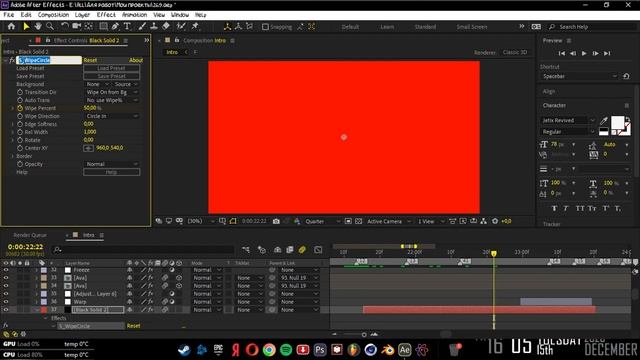Open the File menu
This screenshot has height=360, width=640.
pos(9,15)
